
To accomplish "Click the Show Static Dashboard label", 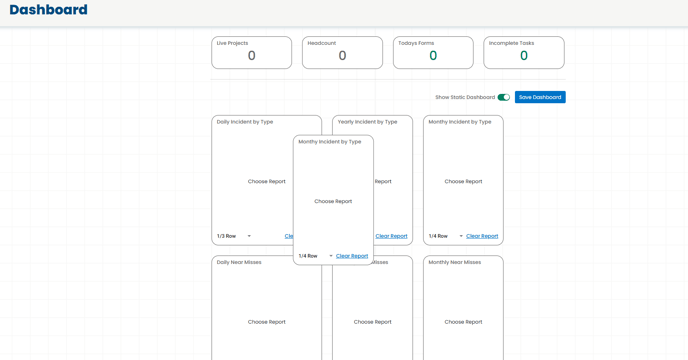I will (465, 97).
